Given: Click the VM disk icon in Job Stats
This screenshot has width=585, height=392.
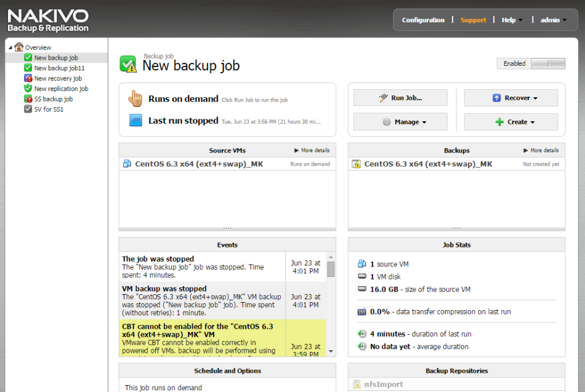Looking at the screenshot, I should pyautogui.click(x=362, y=276).
